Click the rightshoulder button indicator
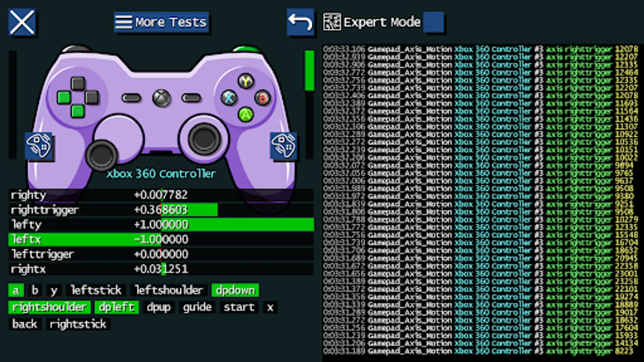 [x=49, y=307]
